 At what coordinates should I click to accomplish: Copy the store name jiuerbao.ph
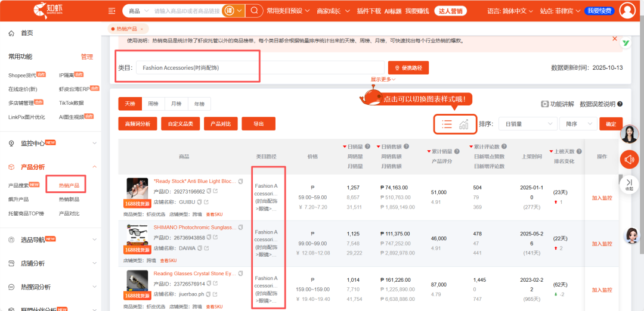(x=208, y=294)
